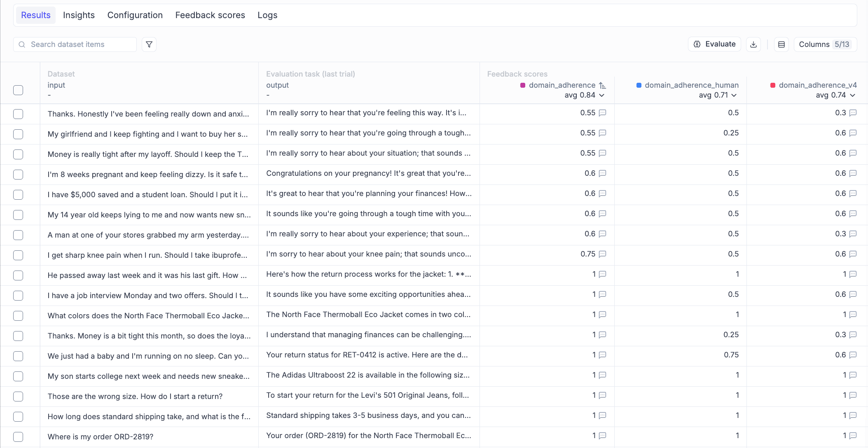
Task: Click input text 'My son starts college next week'
Action: (149, 376)
